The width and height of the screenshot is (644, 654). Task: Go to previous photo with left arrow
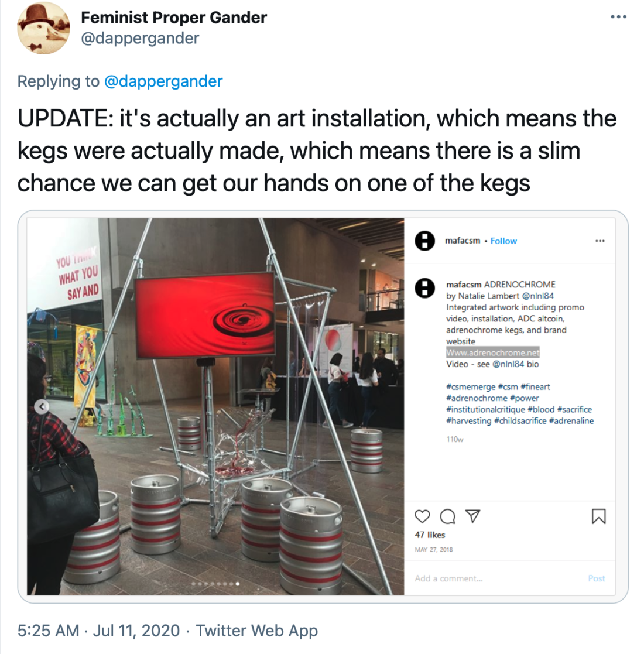[42, 406]
